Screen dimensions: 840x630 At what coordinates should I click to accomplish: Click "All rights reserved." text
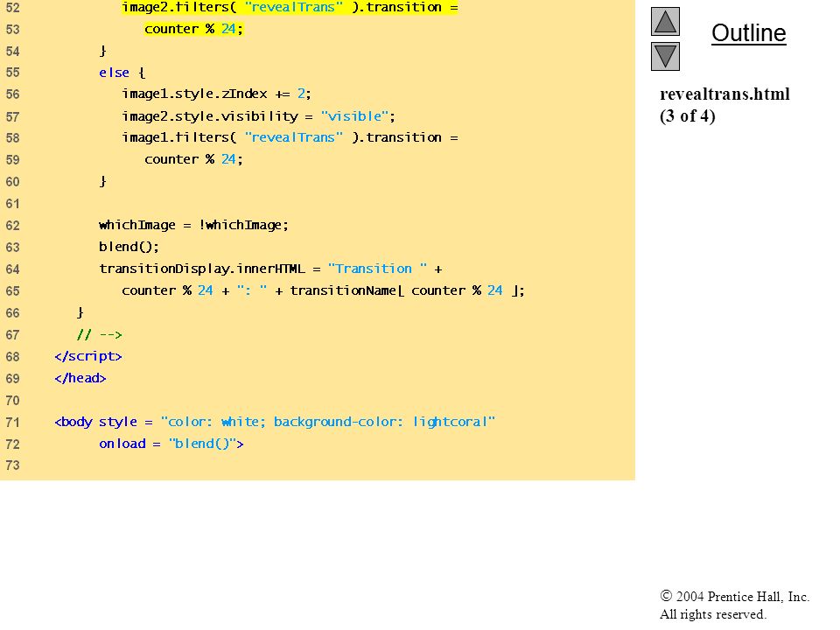pyautogui.click(x=712, y=614)
